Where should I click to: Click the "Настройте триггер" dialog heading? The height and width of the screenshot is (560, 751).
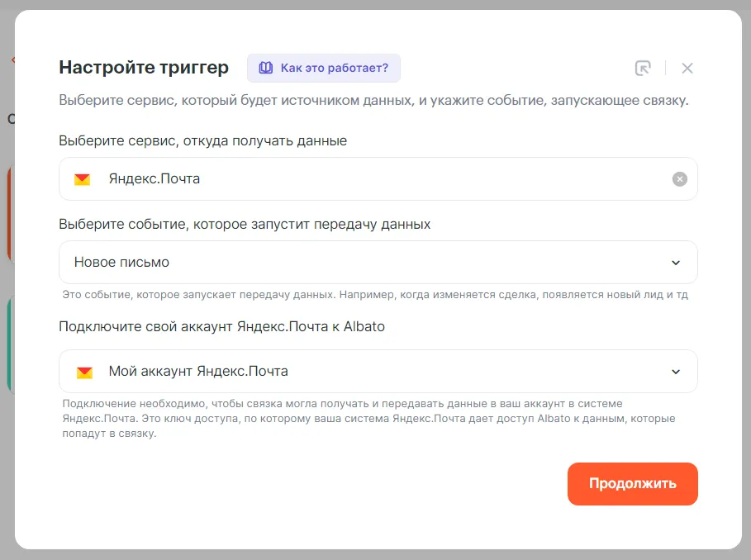pyautogui.click(x=144, y=68)
